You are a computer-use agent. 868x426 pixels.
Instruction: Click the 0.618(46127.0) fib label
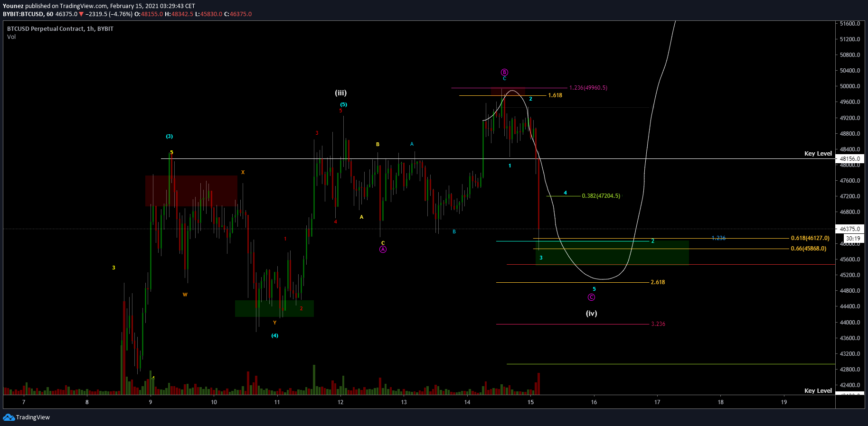810,238
